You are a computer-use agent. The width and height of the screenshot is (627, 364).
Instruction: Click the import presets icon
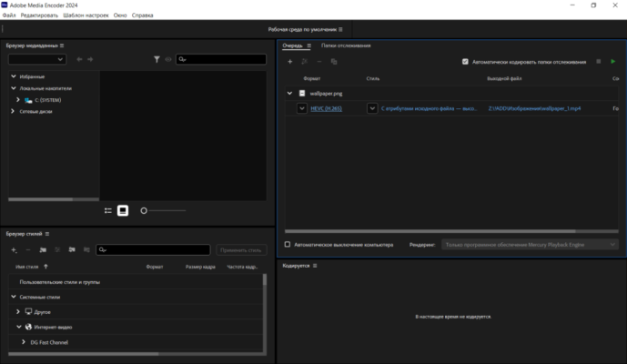click(x=72, y=250)
